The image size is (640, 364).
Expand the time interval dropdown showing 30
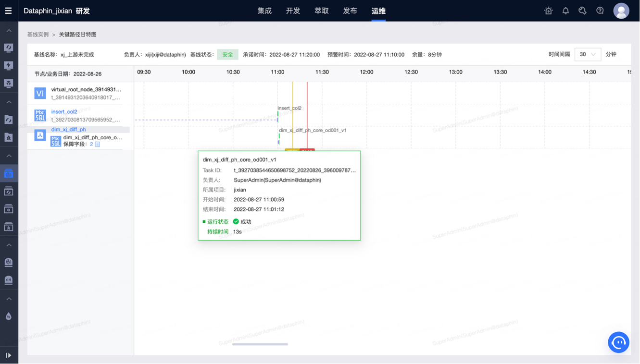587,54
